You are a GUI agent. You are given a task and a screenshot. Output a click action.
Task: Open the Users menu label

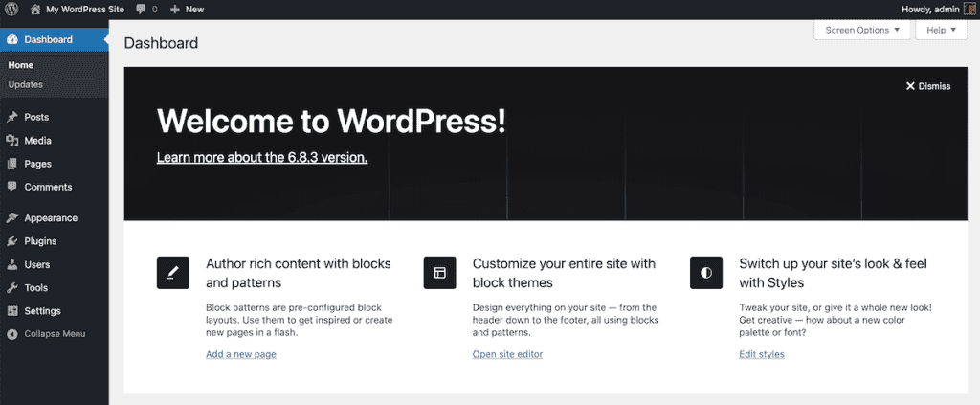(37, 264)
